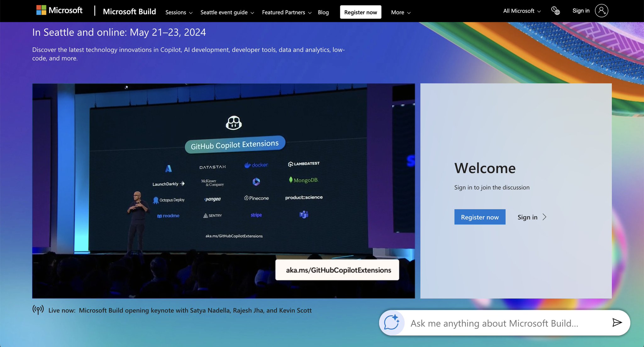Click the Sign in text in header
The width and height of the screenshot is (644, 347).
[x=581, y=11]
